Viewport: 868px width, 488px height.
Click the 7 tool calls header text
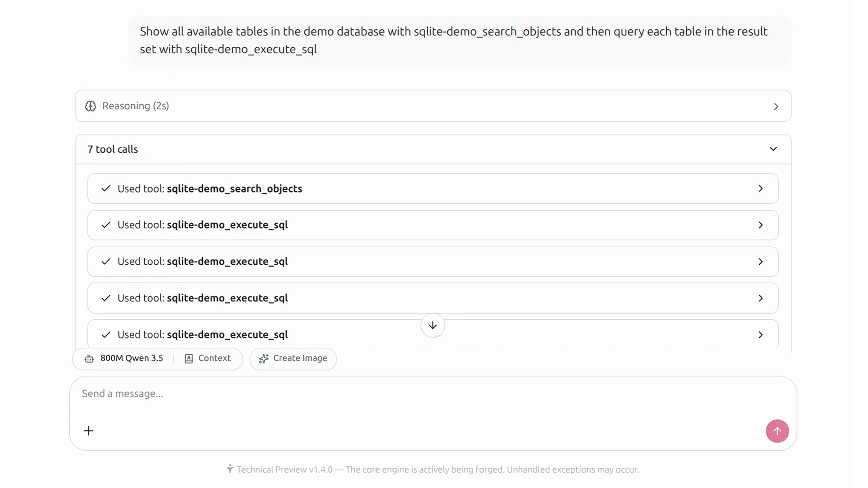pyautogui.click(x=113, y=149)
